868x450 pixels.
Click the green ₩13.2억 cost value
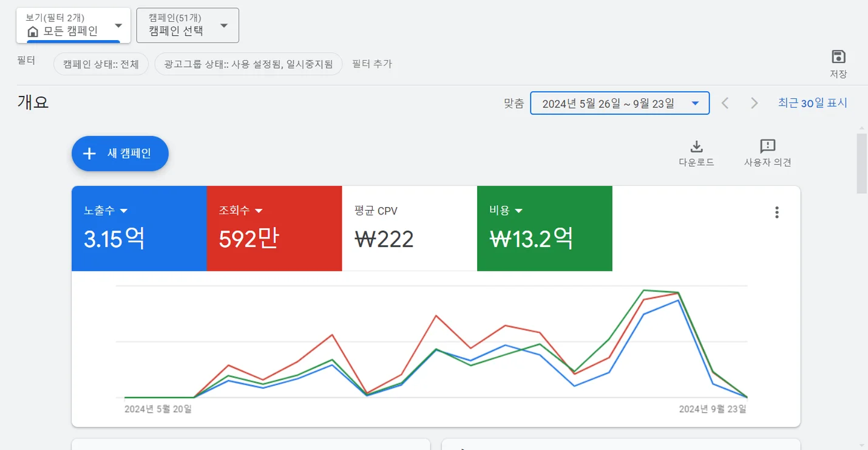click(x=531, y=239)
